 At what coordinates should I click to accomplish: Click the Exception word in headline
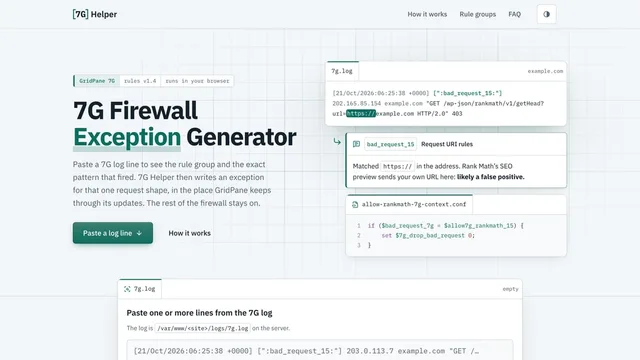127,137
